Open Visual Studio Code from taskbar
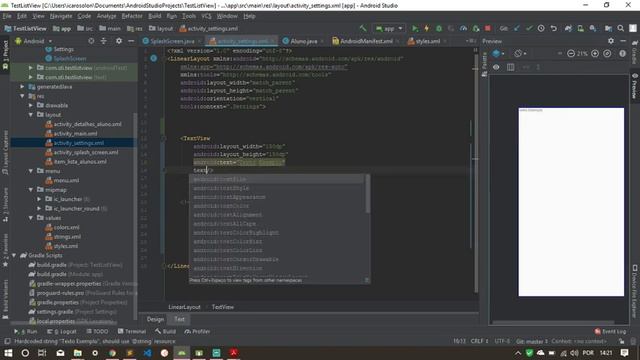The image size is (640, 360). 147,353
